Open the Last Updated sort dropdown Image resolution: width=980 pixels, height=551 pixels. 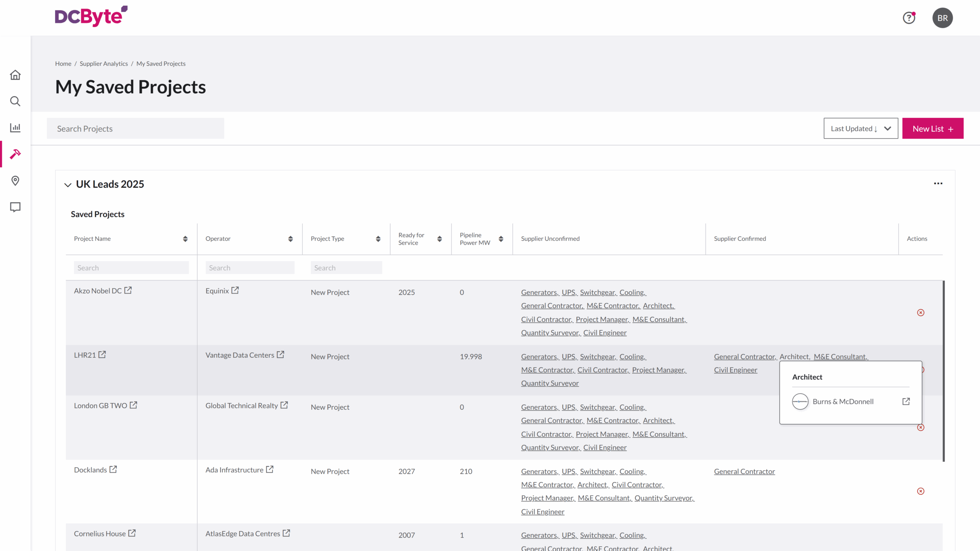click(861, 129)
